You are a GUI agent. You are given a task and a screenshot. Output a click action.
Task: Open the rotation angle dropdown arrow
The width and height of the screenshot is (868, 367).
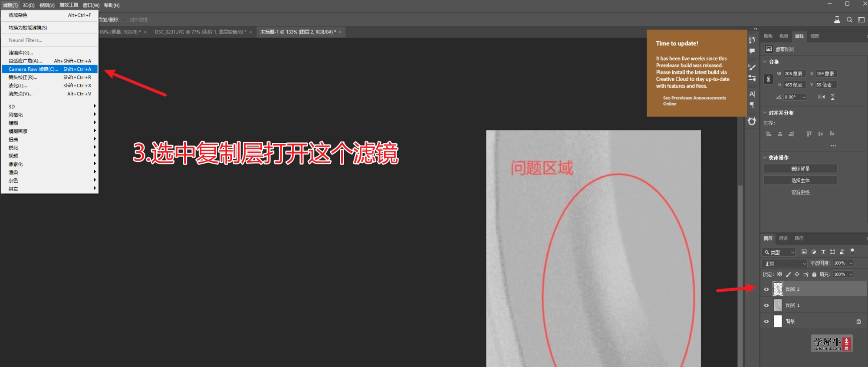804,97
